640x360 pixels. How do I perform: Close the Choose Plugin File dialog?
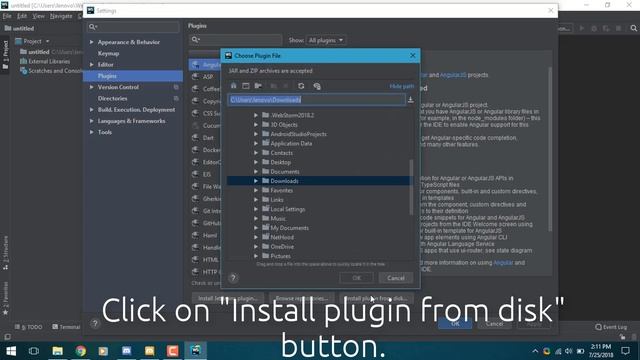click(412, 56)
